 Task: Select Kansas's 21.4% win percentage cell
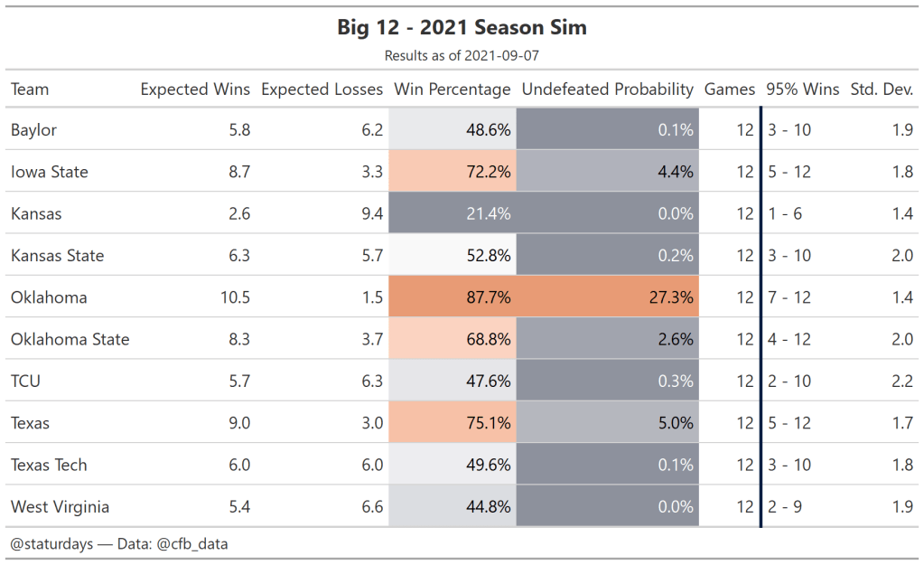click(453, 214)
